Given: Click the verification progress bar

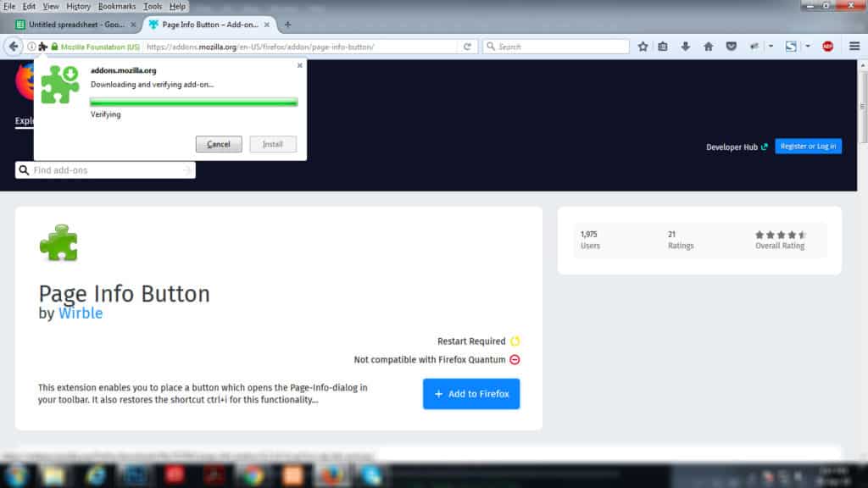Looking at the screenshot, I should point(194,102).
